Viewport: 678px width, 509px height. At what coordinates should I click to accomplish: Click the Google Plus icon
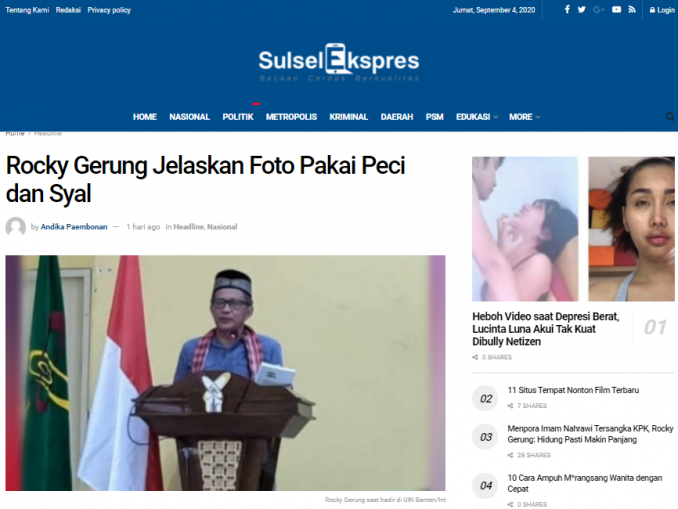click(x=598, y=10)
